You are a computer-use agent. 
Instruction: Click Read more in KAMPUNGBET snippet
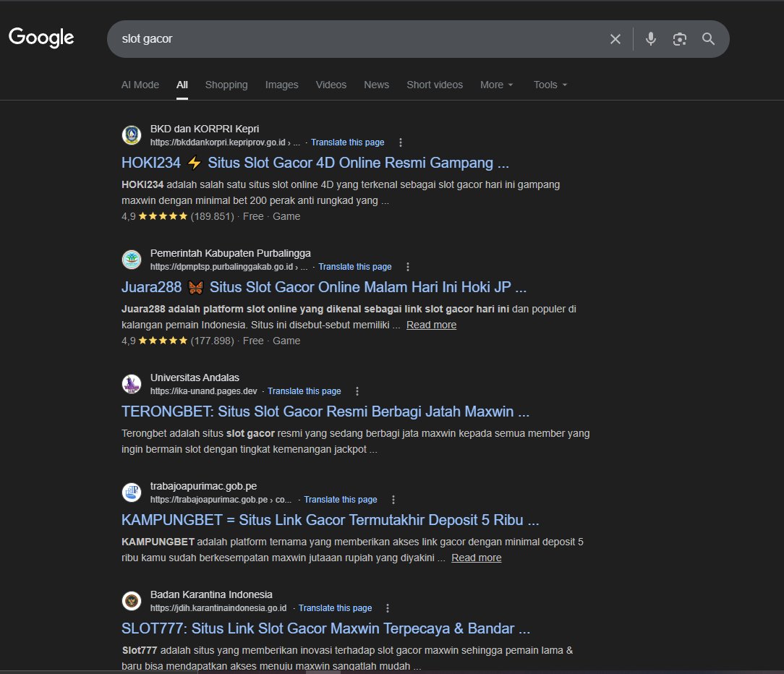(477, 558)
